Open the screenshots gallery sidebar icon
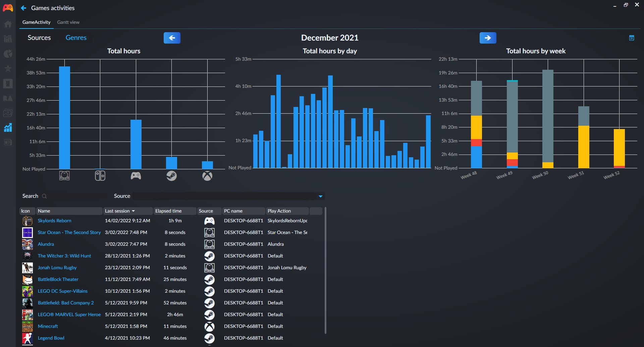644x347 pixels. (8, 113)
